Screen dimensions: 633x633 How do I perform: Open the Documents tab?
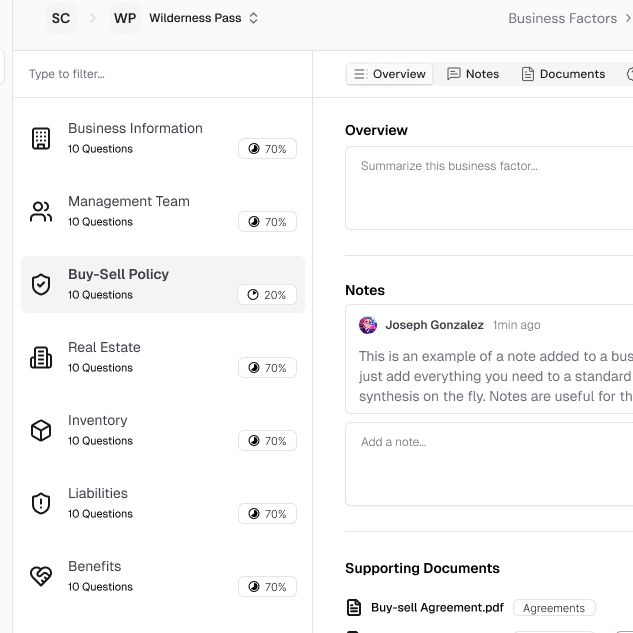(x=563, y=74)
